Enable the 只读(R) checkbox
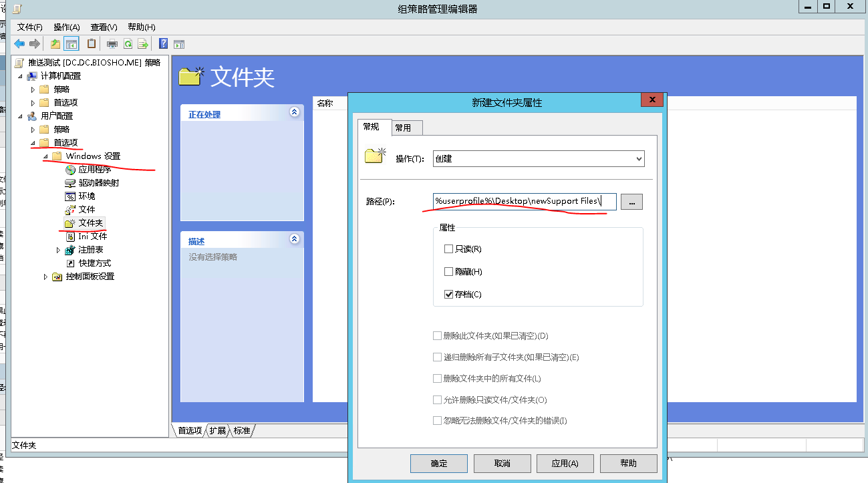Screen dimensions: 868x483 pyautogui.click(x=448, y=249)
